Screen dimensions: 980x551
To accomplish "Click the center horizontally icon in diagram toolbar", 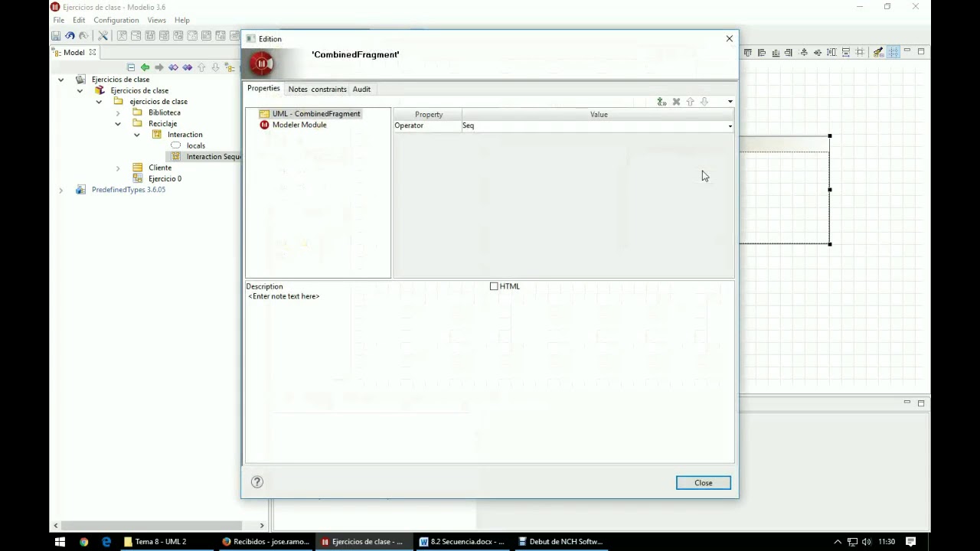I will tap(818, 52).
